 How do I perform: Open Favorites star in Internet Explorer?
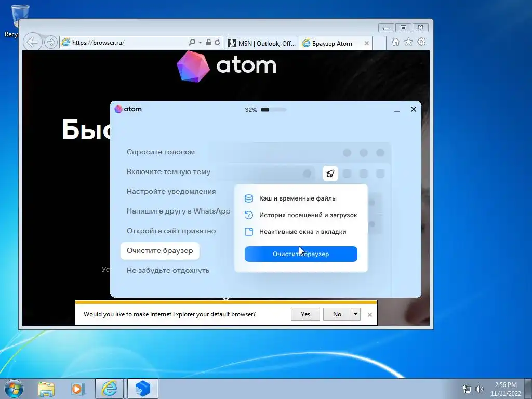click(408, 42)
